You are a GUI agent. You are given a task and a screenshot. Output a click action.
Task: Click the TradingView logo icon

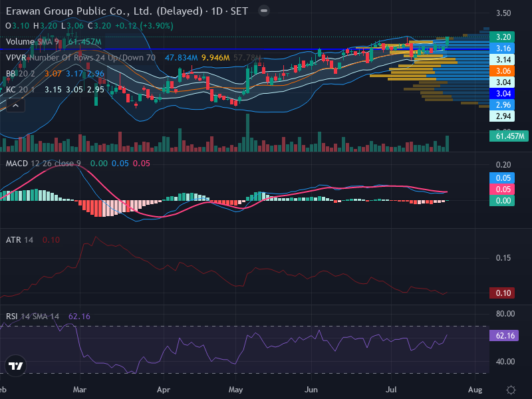[15, 366]
